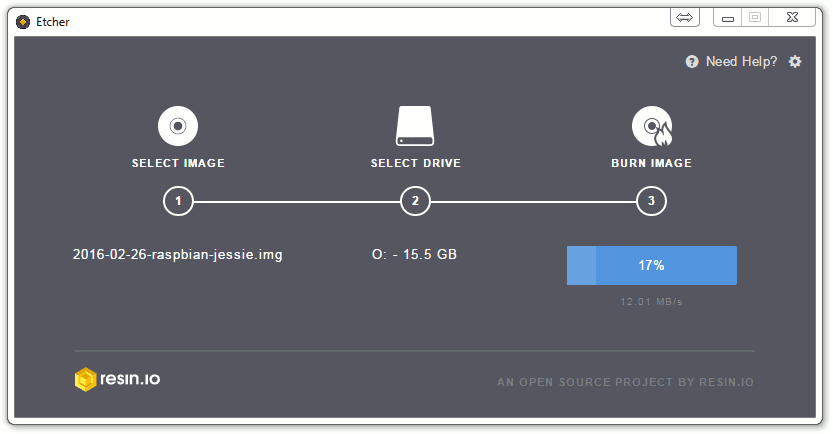Screen dimensions: 833x434
Task: Open settings via the gear icon
Action: 795,62
